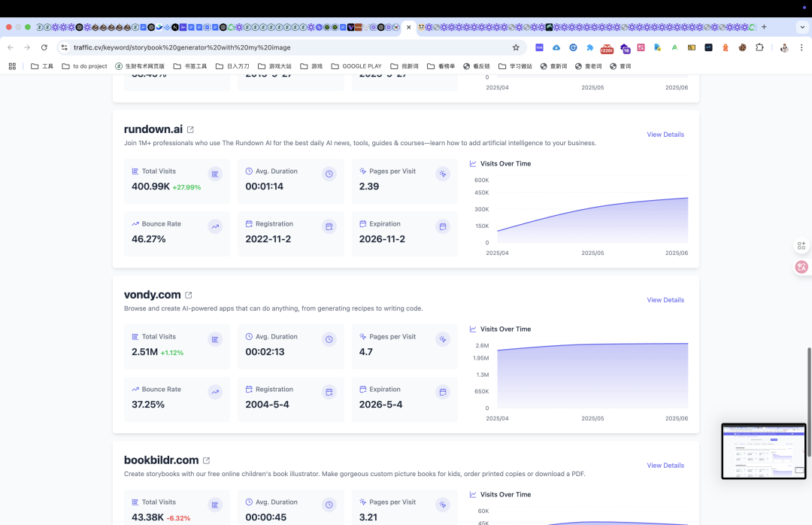The image size is (812, 525).
Task: Click vondy.com Total Visits icon
Action: tap(215, 339)
